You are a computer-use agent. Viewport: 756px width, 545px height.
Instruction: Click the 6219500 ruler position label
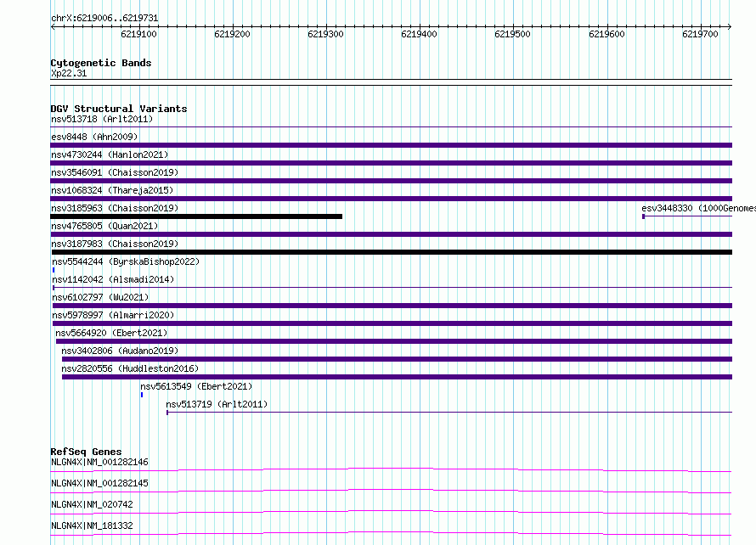512,34
